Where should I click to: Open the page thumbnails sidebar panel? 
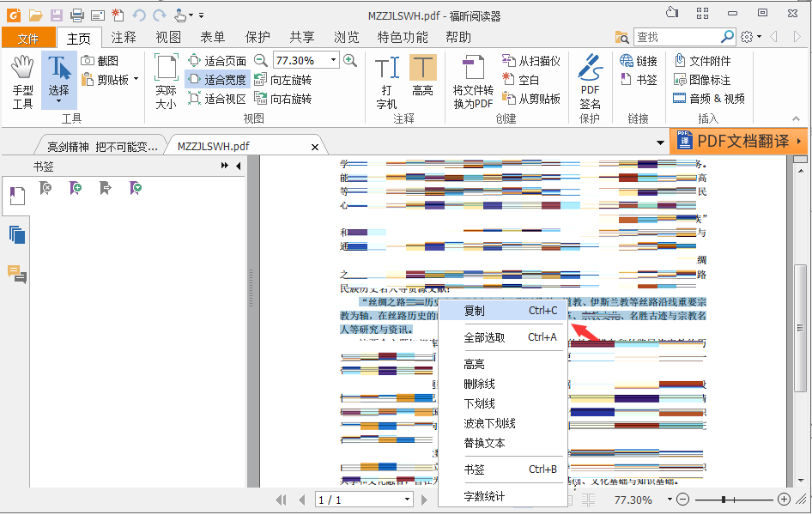[x=16, y=234]
